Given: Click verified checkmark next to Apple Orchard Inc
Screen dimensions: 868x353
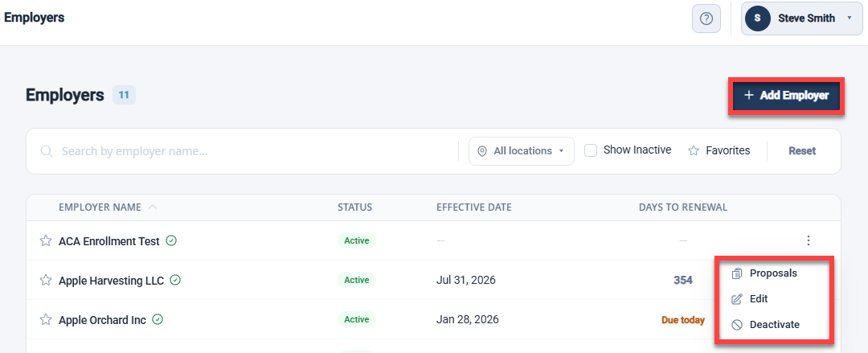Looking at the screenshot, I should (158, 319).
